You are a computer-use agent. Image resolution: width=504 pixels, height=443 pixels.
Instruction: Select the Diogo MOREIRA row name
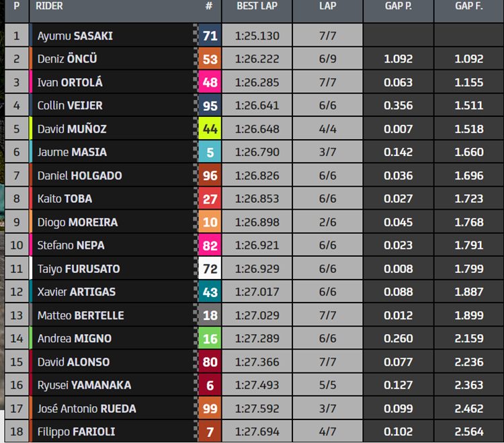[77, 222]
